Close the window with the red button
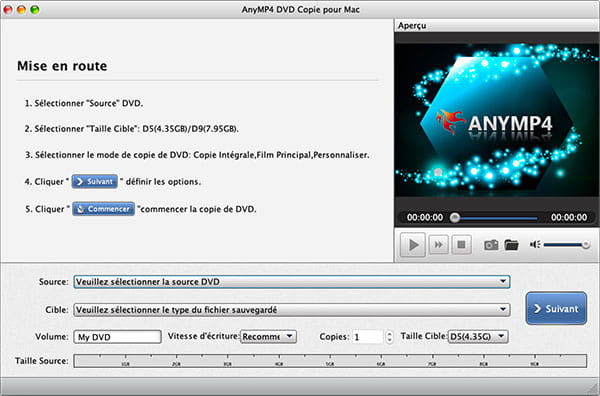The image size is (600, 396). (8, 10)
